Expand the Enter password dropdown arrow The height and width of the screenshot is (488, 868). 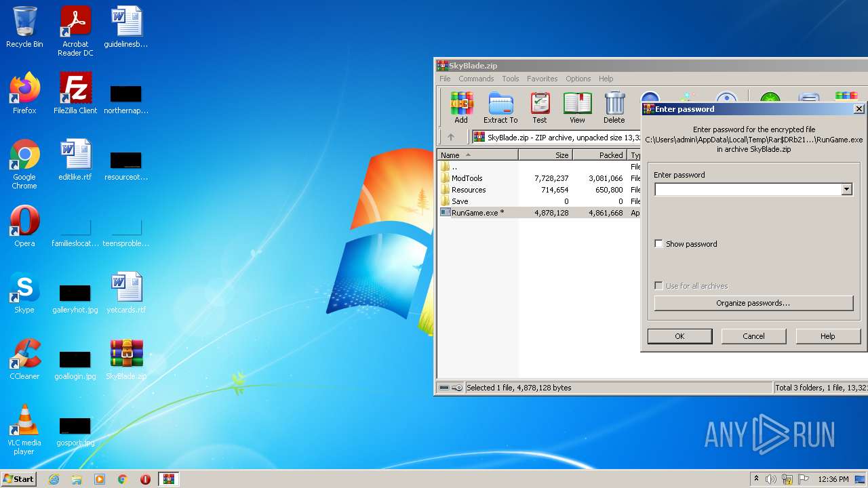coord(846,190)
